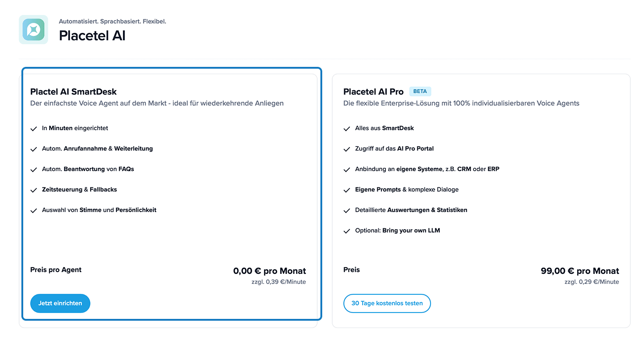Viewport: 644px width, 338px height.
Task: Click the "Placetel AI" page heading
Action: [x=92, y=35]
